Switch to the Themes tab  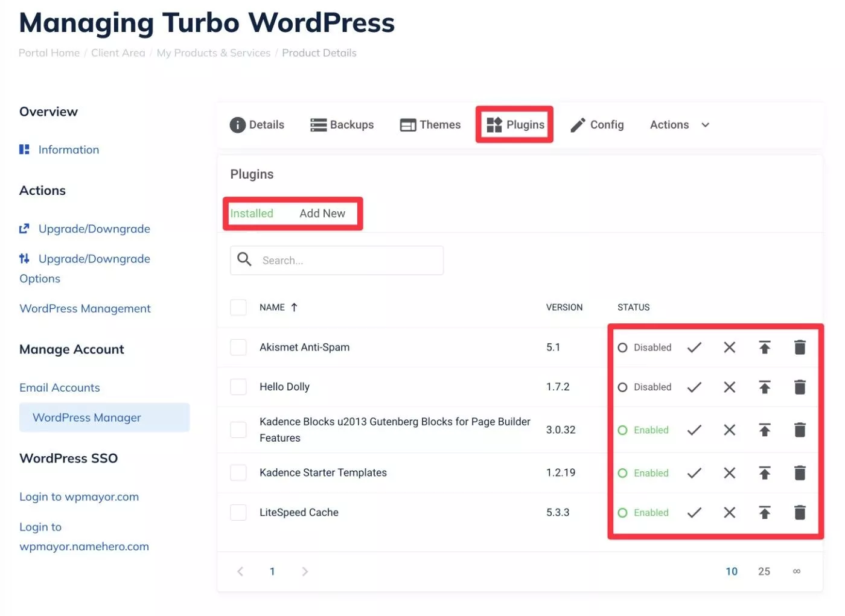click(x=430, y=125)
